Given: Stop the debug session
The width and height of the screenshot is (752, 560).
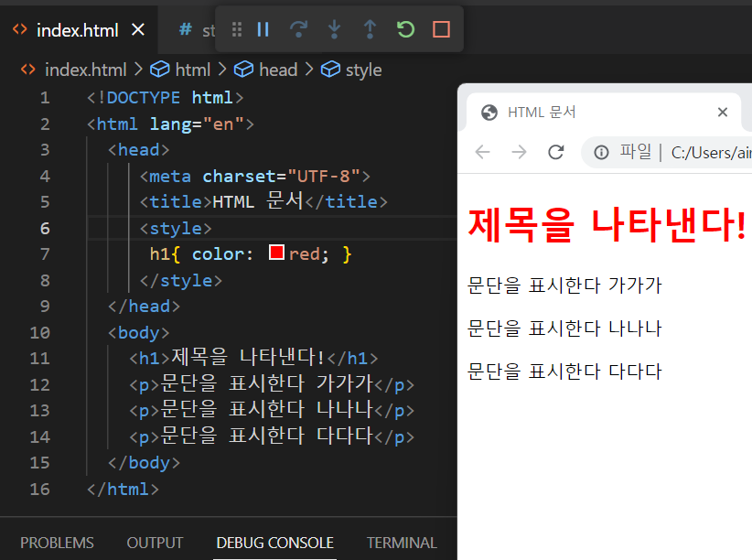Looking at the screenshot, I should pos(441,30).
